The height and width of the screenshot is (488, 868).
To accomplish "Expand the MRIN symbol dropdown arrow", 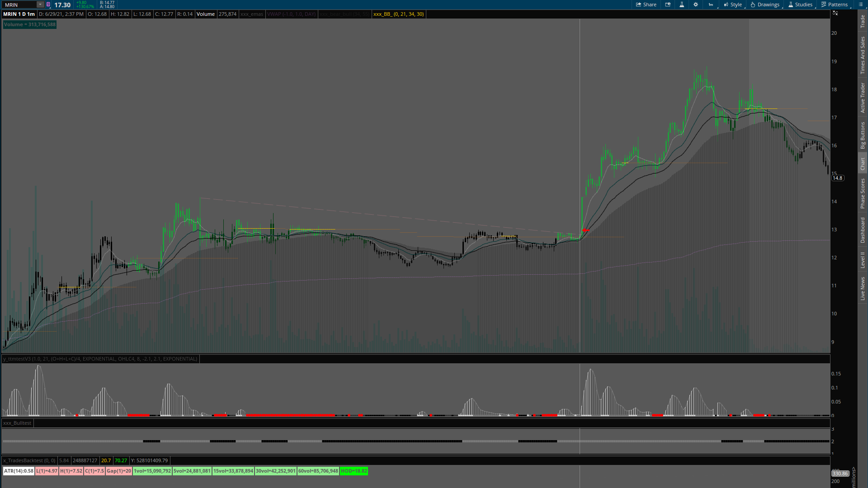I will [40, 5].
